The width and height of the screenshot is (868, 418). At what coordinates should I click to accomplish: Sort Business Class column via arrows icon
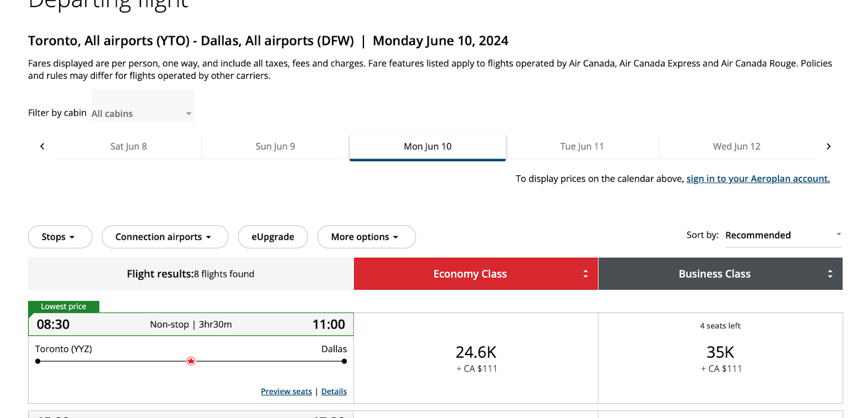[x=830, y=274]
